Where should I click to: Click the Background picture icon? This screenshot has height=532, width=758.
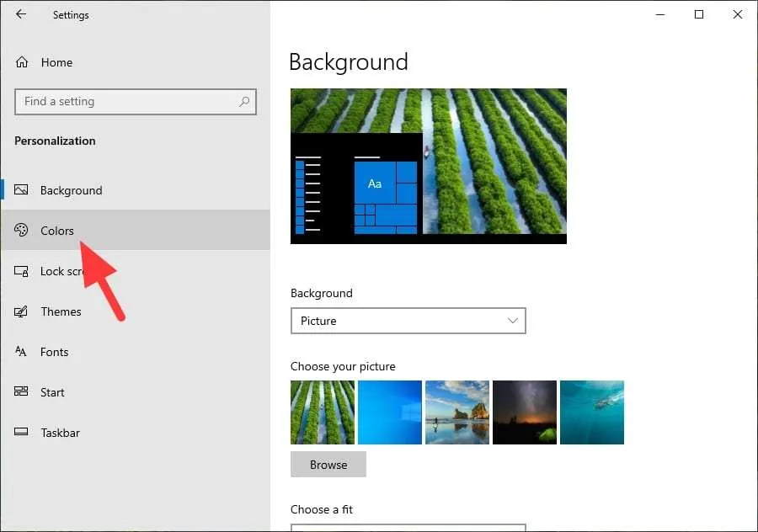click(21, 189)
